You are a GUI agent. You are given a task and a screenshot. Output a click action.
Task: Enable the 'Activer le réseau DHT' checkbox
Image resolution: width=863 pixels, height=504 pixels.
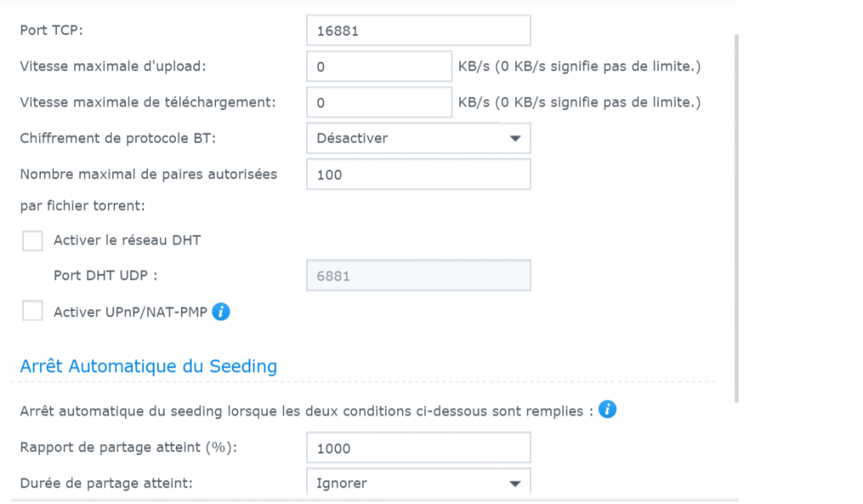tap(33, 241)
